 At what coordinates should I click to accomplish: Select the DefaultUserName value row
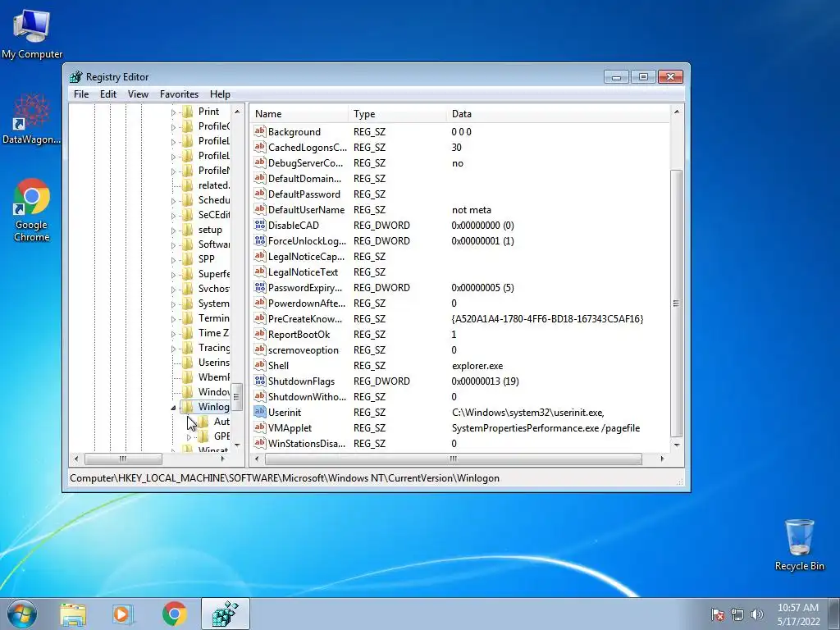coord(461,209)
